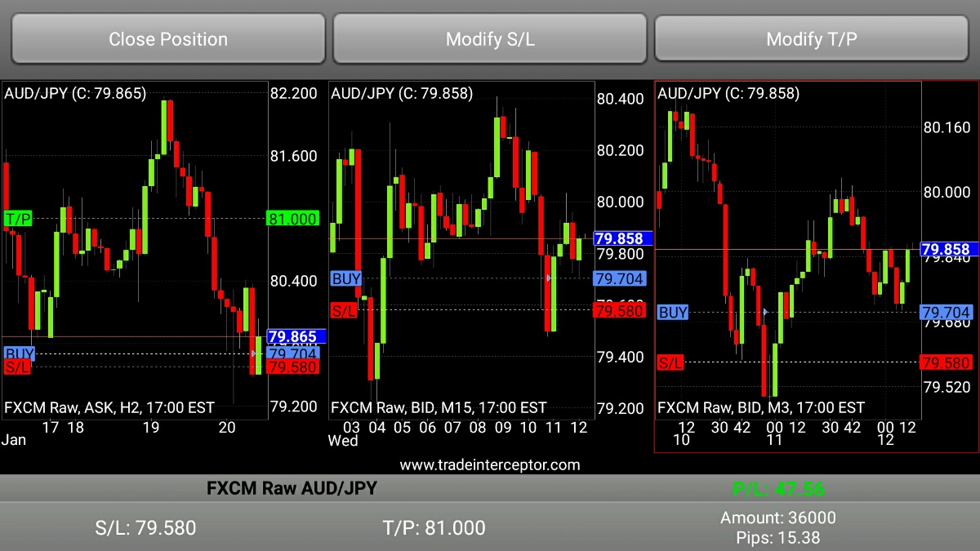
Task: Click the 80.400 axis label on H2 chart
Action: (293, 281)
